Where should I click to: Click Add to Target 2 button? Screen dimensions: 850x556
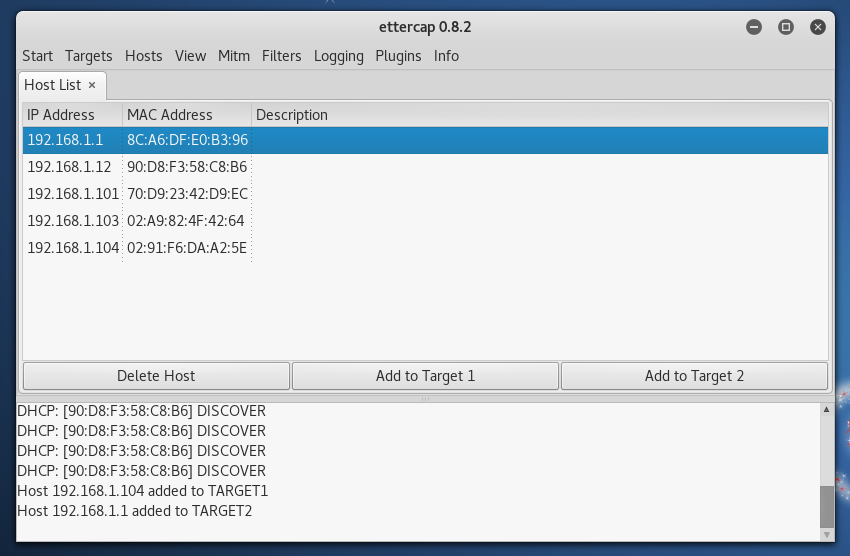click(694, 376)
